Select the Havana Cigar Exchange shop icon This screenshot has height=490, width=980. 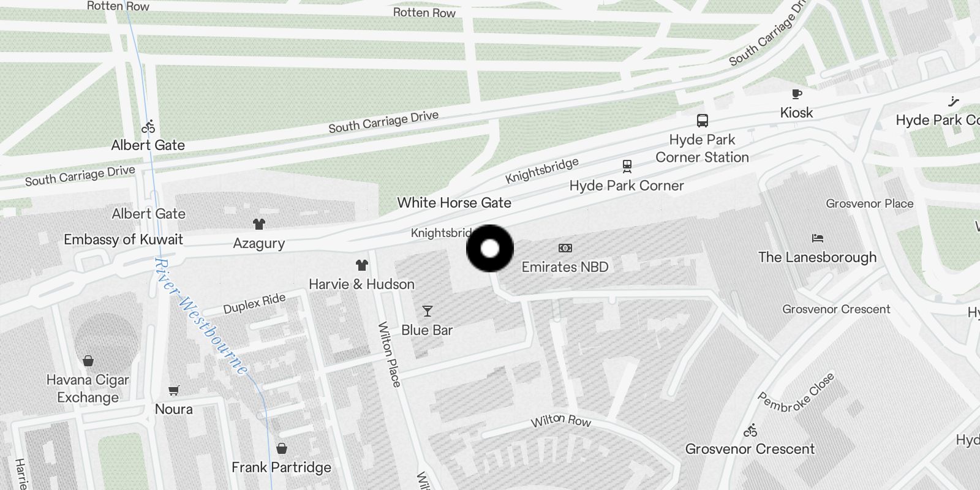click(x=88, y=361)
